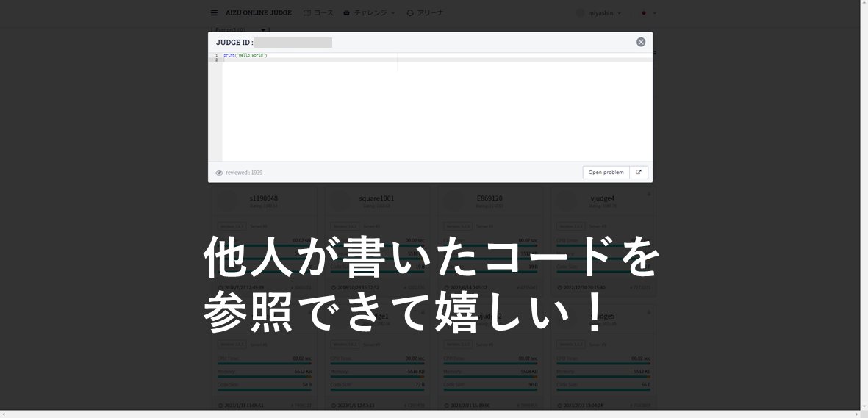Viewport: 868px width, 418px height.
Task: Select the 'reviewed : 1939' text
Action: click(243, 173)
